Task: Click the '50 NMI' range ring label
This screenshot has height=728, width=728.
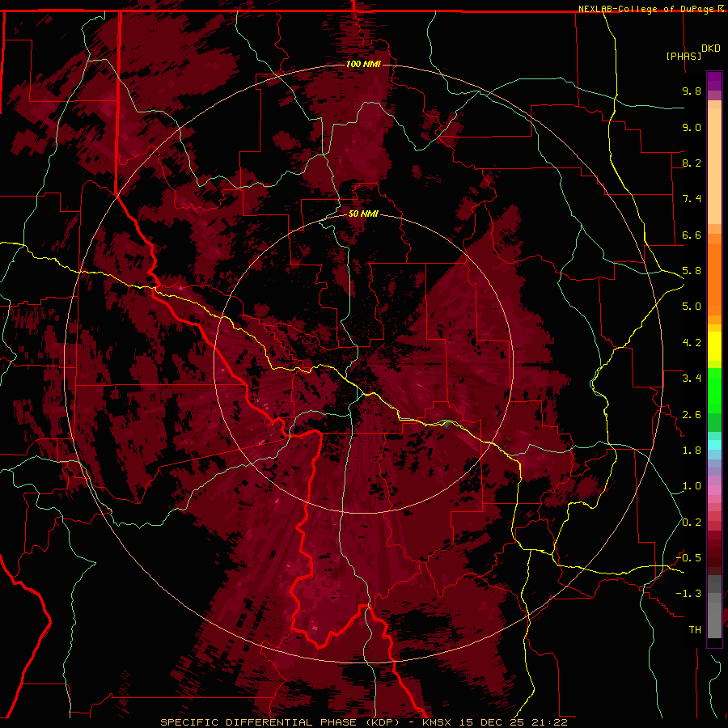Action: tap(363, 214)
